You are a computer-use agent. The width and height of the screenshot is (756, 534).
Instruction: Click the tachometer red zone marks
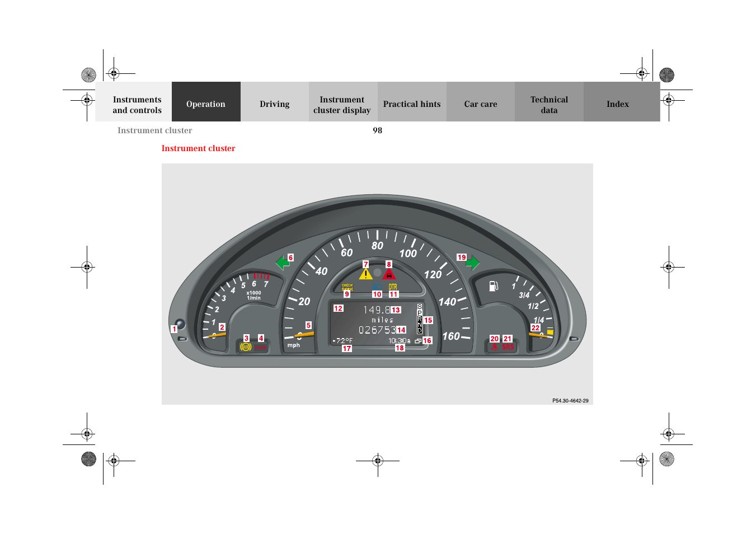(x=261, y=277)
